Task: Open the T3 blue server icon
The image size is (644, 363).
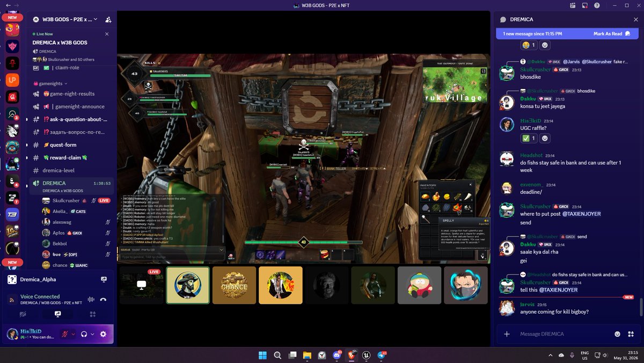Action: [13, 214]
